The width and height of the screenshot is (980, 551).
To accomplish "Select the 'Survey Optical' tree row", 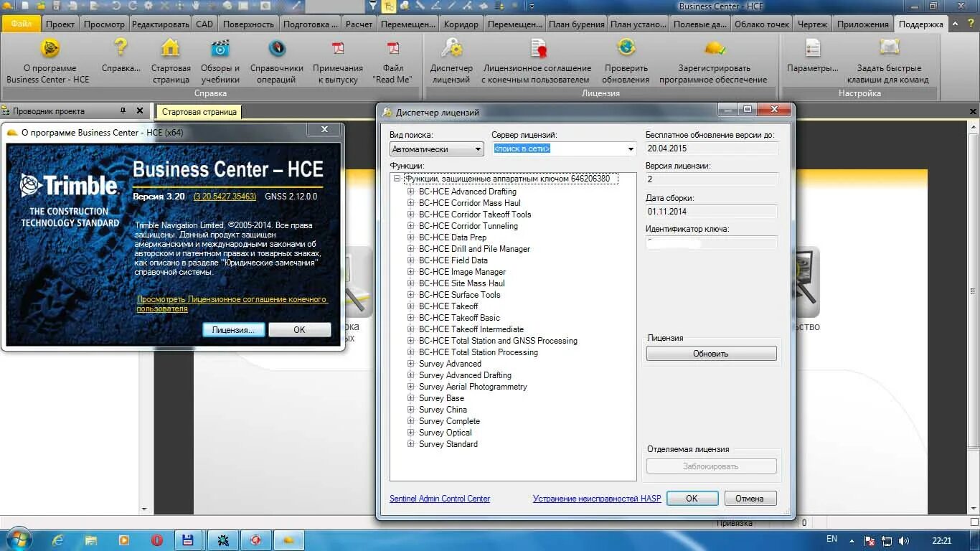I will tap(446, 433).
